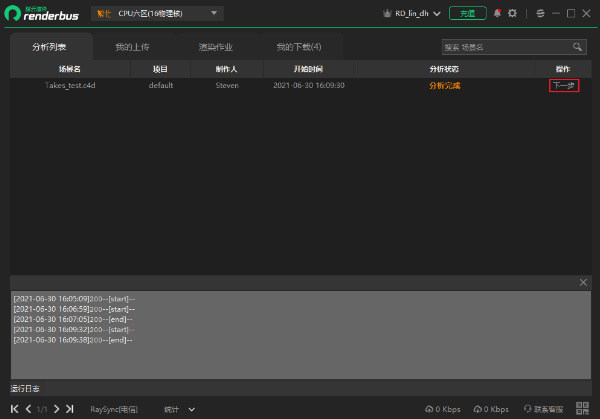Expand the 统计 statistics dropdown

pos(191,409)
